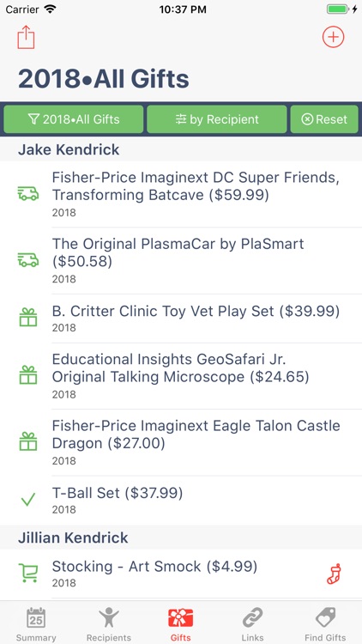Select the Gifts tab
Image resolution: width=362 pixels, height=644 pixels.
tap(181, 624)
